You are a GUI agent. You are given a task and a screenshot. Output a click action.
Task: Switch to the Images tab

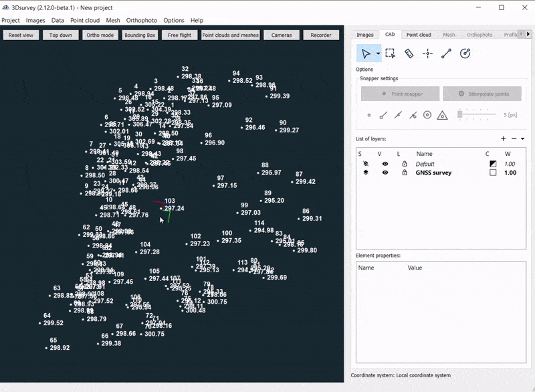click(x=364, y=35)
